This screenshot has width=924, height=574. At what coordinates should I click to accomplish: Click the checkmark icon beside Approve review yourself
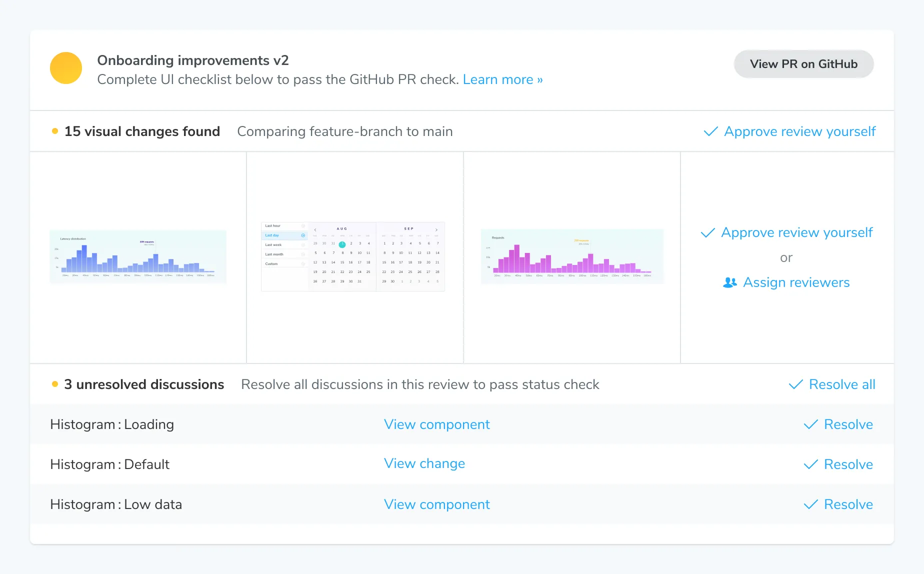pyautogui.click(x=708, y=232)
